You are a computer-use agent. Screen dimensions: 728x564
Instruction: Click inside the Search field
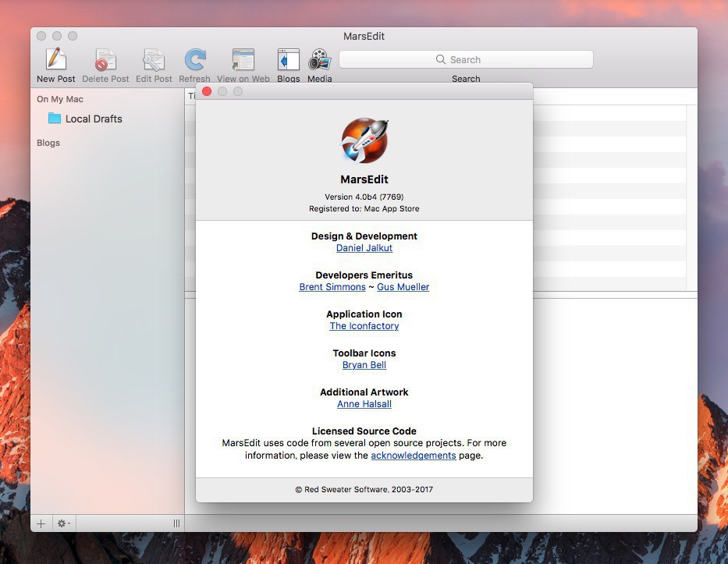(x=466, y=59)
